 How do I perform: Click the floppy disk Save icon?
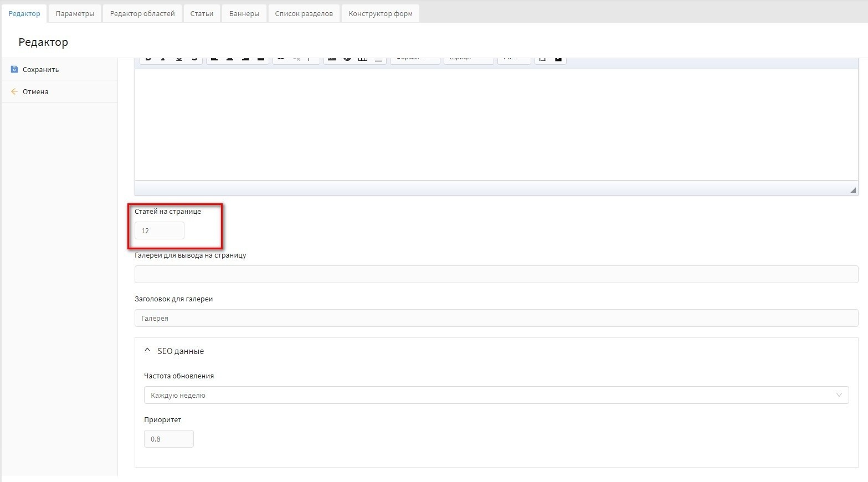coord(14,69)
